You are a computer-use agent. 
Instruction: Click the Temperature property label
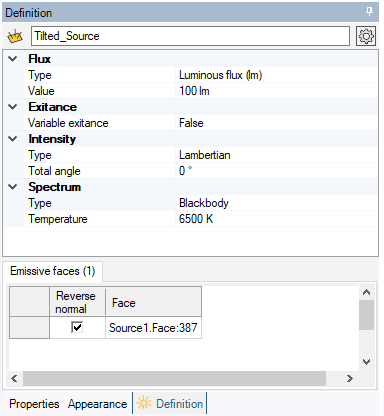[57, 219]
